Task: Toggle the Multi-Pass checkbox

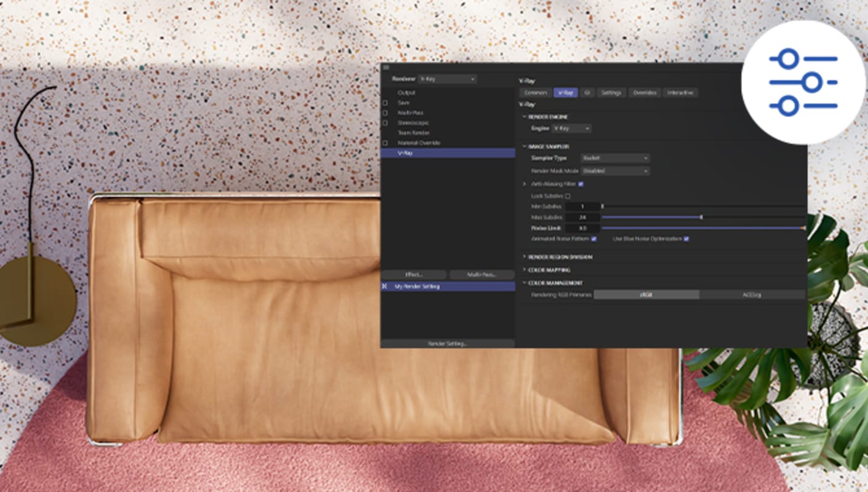Action: point(385,113)
